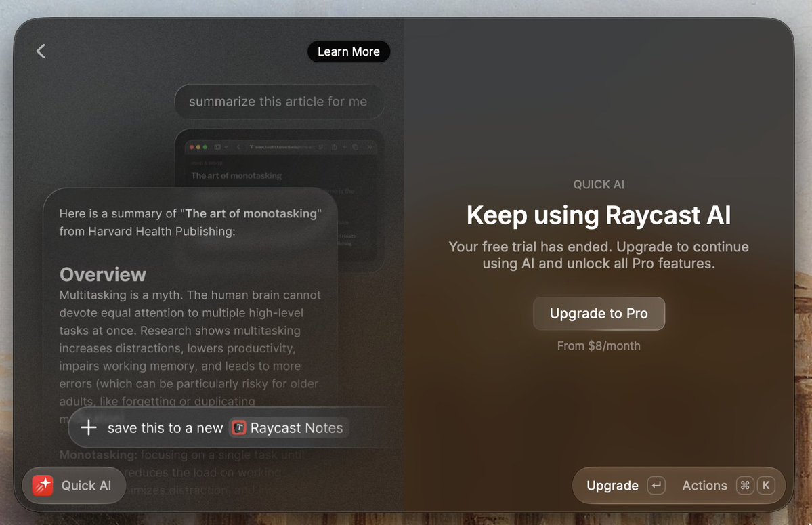Go back using the left chevron arrow
The height and width of the screenshot is (525, 812).
[x=41, y=51]
